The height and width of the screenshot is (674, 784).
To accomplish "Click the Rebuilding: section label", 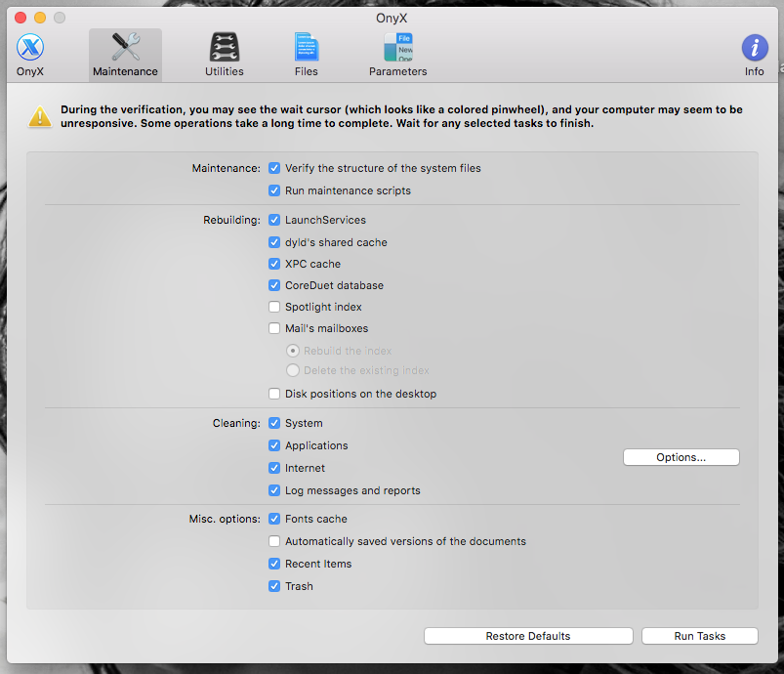I will [231, 220].
